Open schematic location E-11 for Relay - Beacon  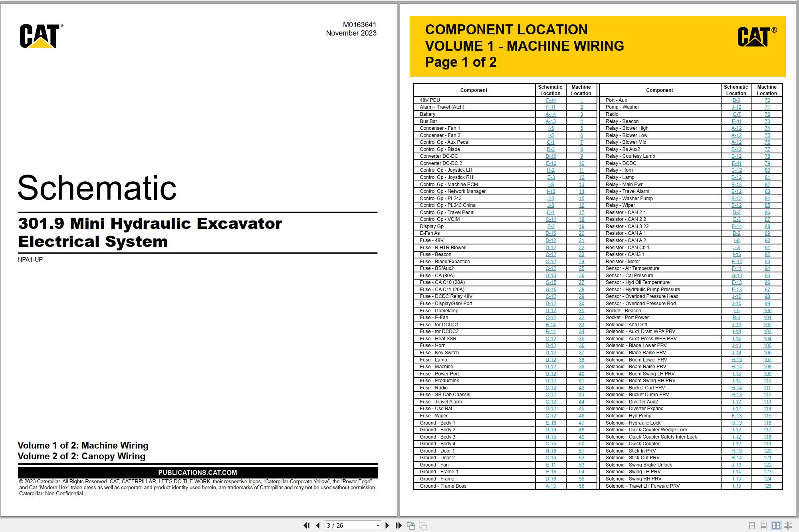click(x=736, y=121)
